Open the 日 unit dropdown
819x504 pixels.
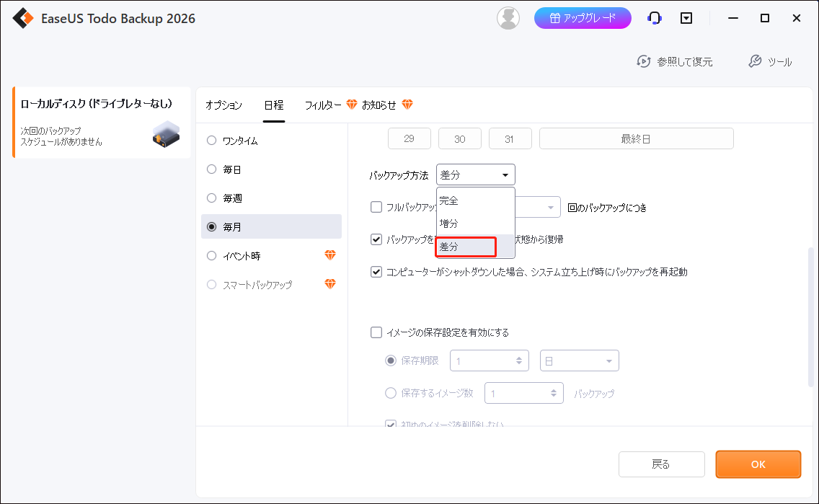579,361
